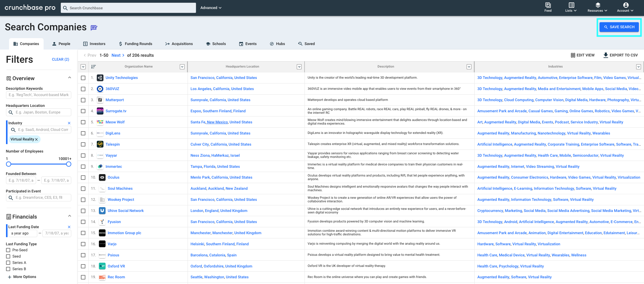Open the Soul Machines company link
The image size is (644, 284).
[120, 189]
